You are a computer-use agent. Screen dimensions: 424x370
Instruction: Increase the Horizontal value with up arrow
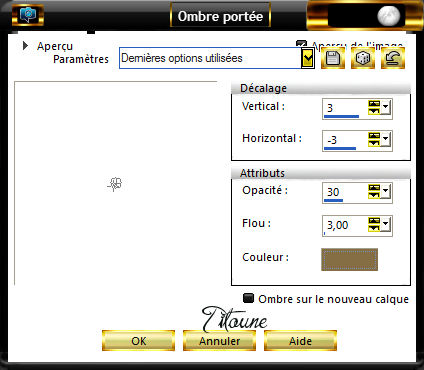[374, 136]
